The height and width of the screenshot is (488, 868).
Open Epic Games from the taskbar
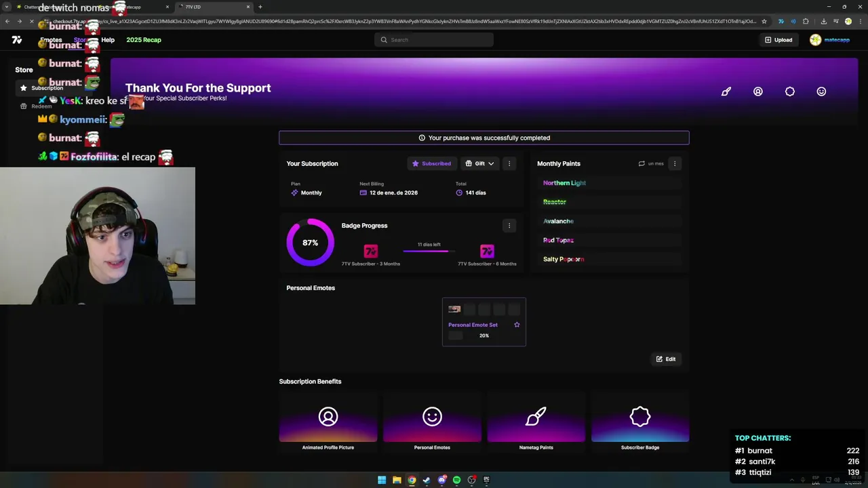point(486,480)
